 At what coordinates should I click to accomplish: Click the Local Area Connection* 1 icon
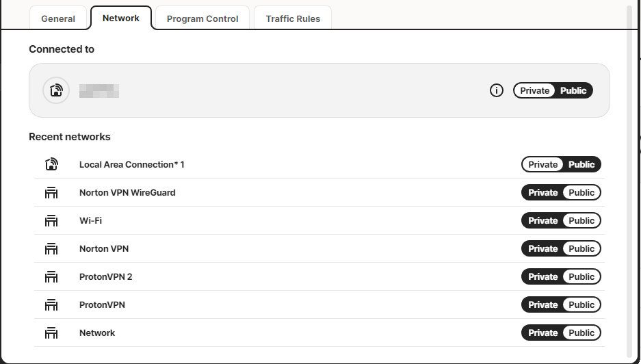(x=51, y=164)
